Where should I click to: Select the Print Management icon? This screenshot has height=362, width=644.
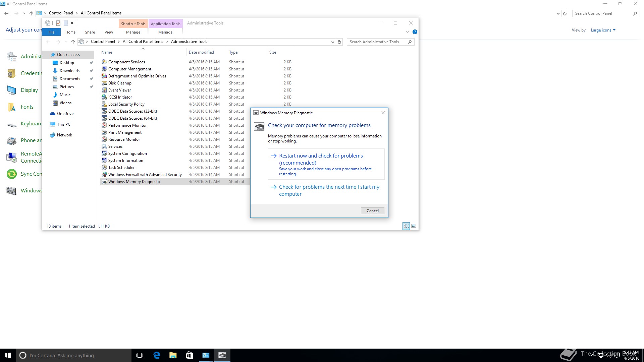click(104, 132)
